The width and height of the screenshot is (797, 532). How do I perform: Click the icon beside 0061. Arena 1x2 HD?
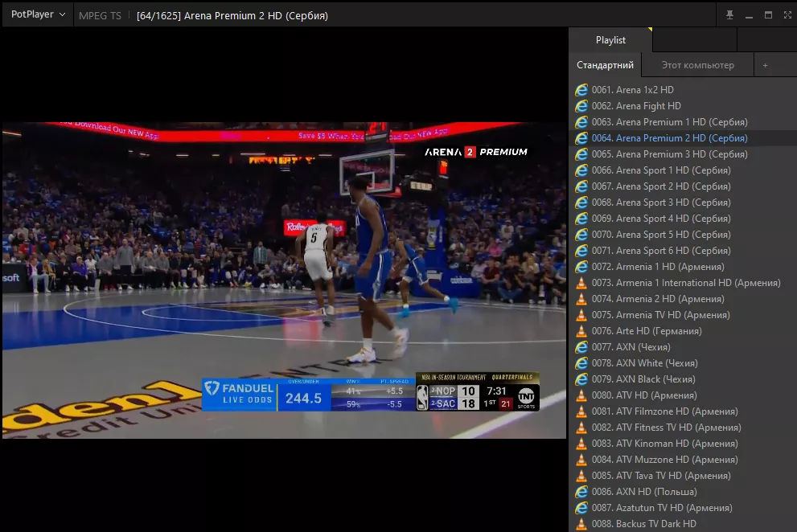[x=581, y=90]
